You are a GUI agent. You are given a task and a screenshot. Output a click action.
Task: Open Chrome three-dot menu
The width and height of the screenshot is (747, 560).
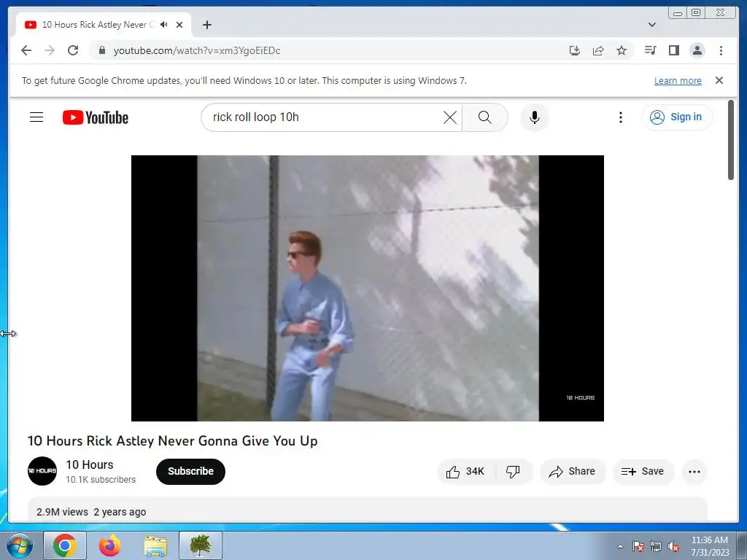[721, 50]
